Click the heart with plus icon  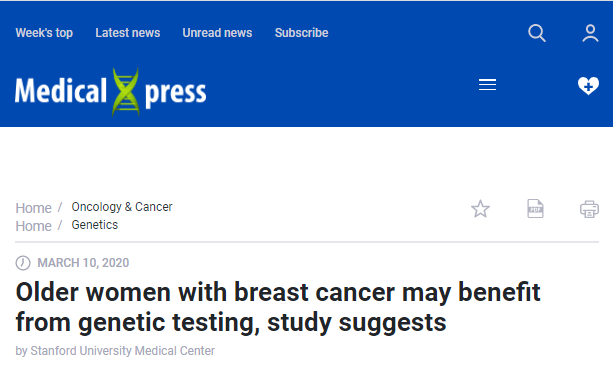click(588, 85)
